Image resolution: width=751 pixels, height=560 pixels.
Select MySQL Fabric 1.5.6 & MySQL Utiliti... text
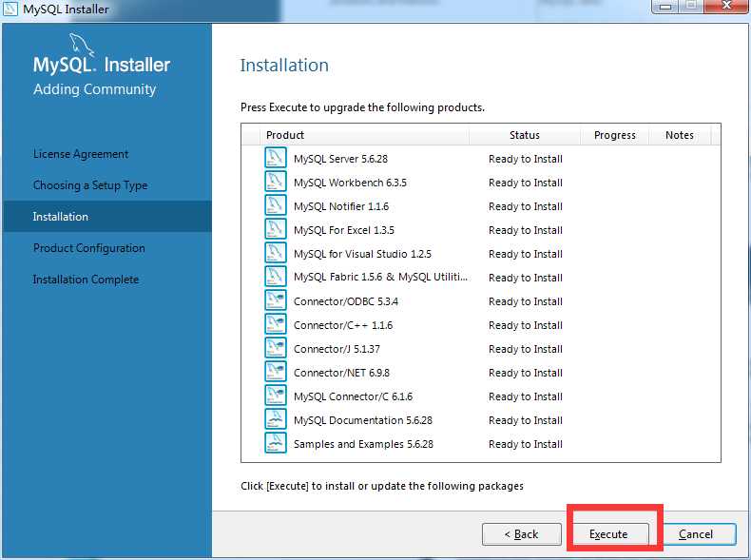(380, 278)
